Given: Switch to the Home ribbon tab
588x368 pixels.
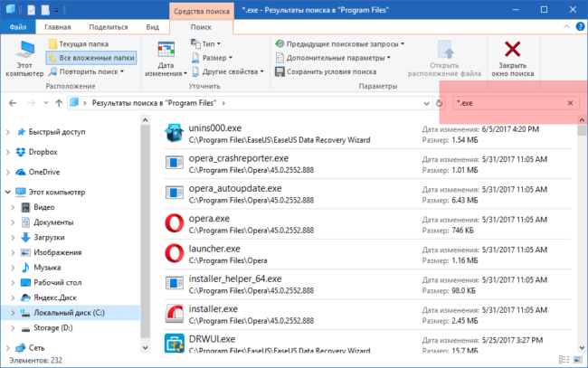Looking at the screenshot, I should pyautogui.click(x=57, y=27).
